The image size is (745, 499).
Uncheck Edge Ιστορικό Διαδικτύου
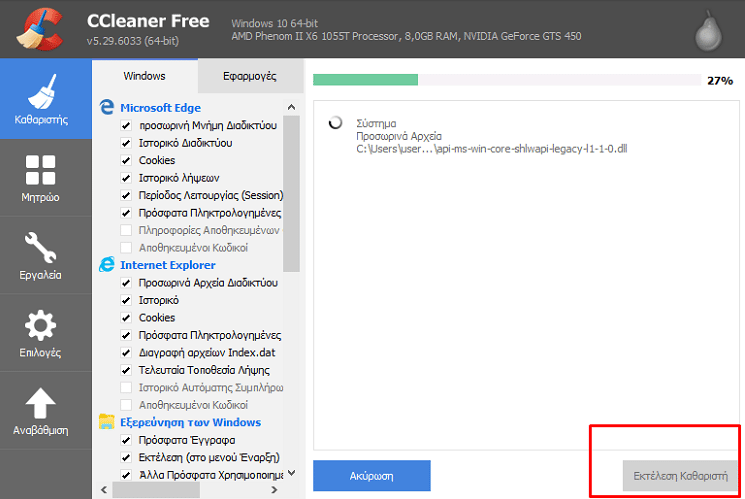tap(126, 143)
